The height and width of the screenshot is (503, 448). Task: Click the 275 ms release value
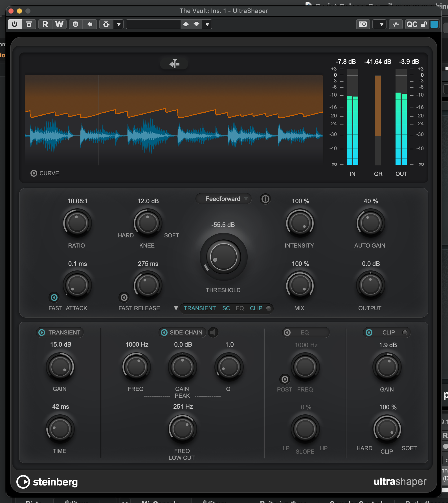pyautogui.click(x=148, y=264)
